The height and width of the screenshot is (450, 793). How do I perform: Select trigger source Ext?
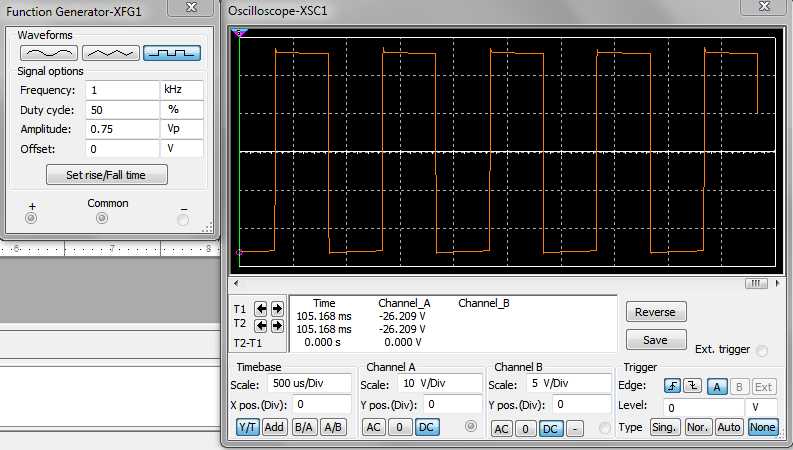[x=764, y=387]
